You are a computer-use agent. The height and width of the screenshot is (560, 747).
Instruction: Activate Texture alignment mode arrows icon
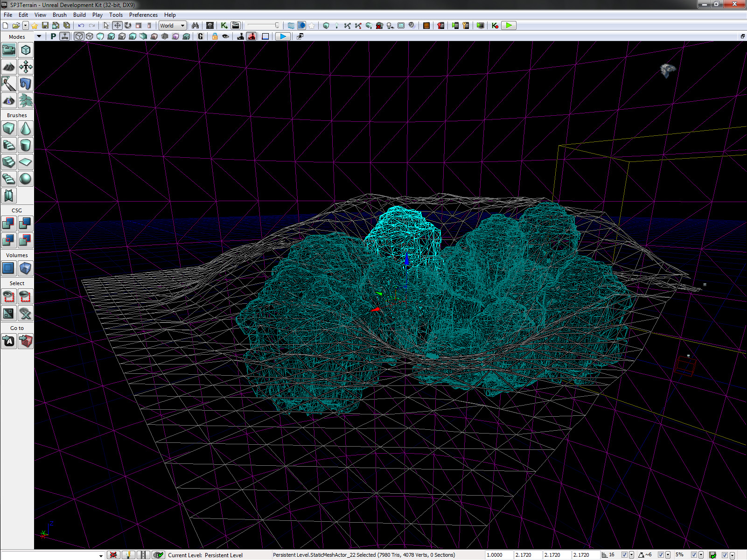(x=26, y=67)
